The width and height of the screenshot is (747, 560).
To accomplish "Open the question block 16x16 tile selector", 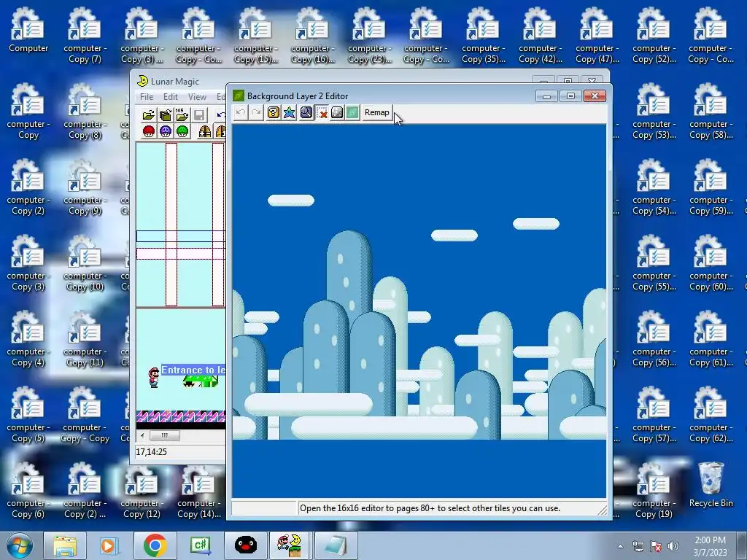I will pyautogui.click(x=273, y=113).
